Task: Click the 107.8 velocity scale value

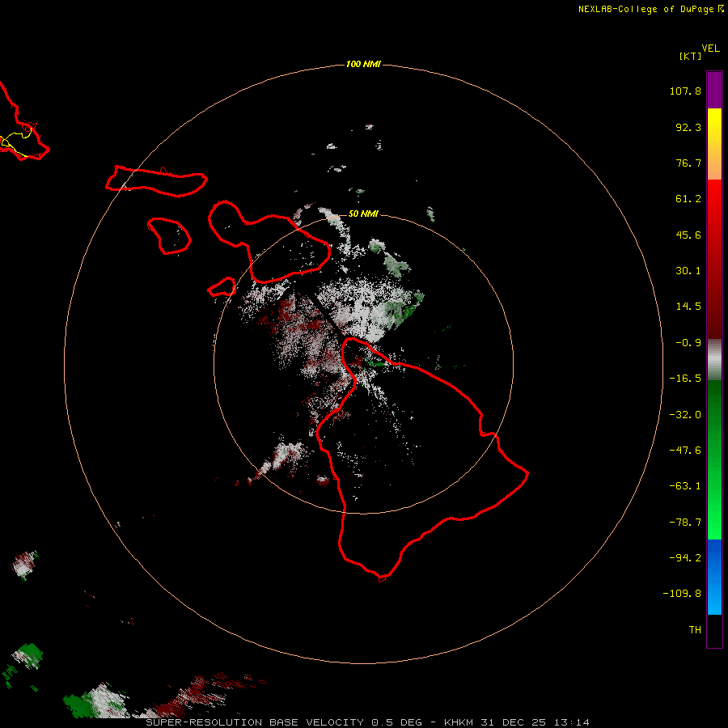Action: click(685, 91)
